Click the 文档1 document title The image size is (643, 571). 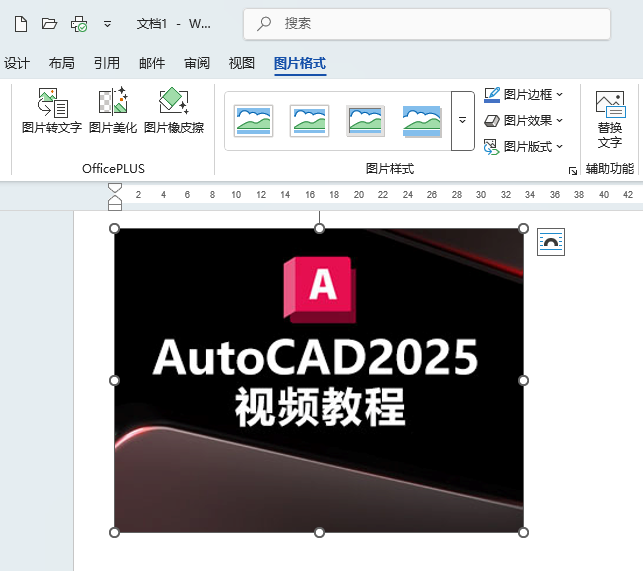152,24
